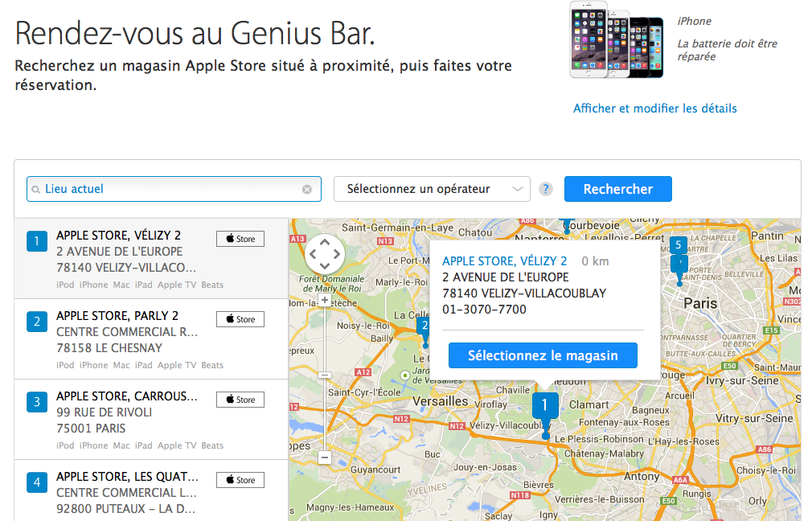Screen dimensions: 812x521
Task: Pan the map right with right arrow
Action: click(x=337, y=254)
